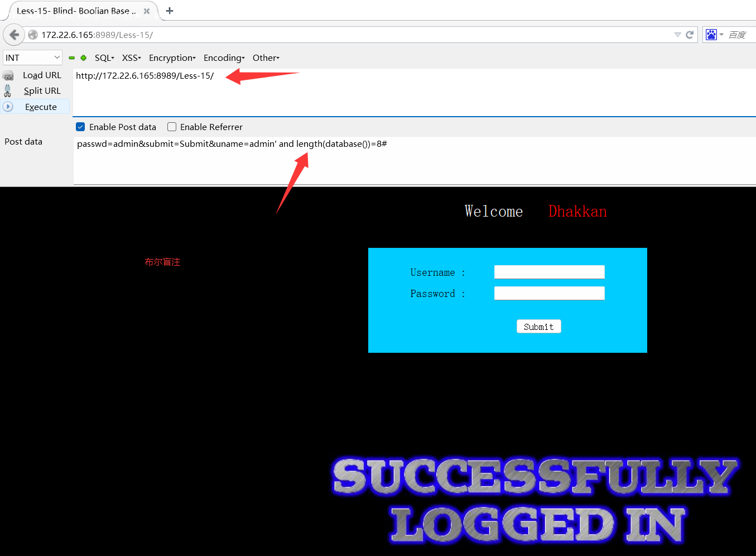Open the Encryption menu
The image size is (756, 556).
pos(172,57)
